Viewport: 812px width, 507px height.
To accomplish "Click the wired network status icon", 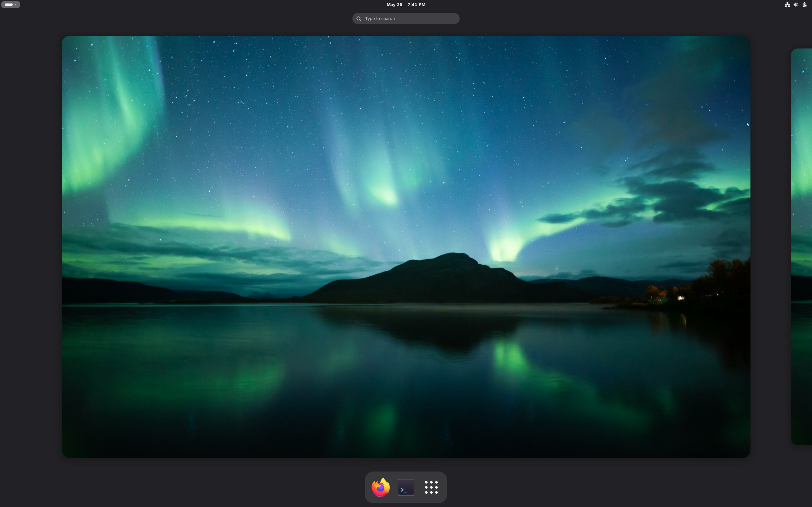I will [787, 5].
